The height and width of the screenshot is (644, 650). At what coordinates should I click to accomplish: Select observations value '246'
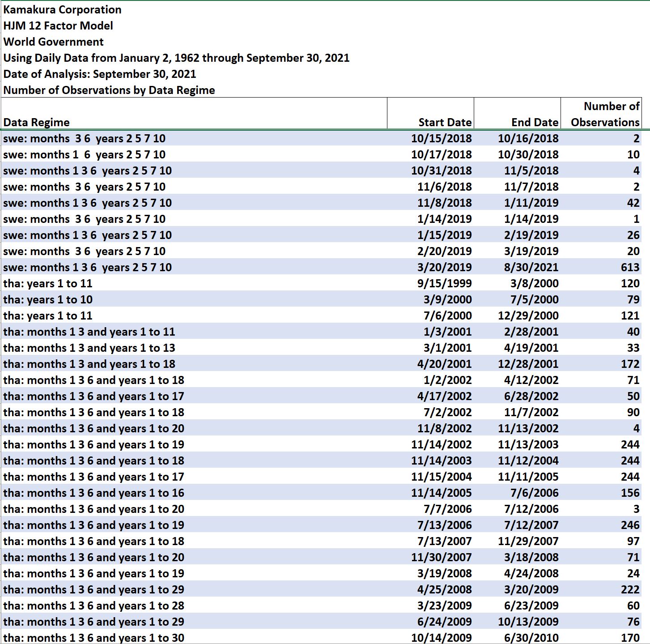(630, 525)
